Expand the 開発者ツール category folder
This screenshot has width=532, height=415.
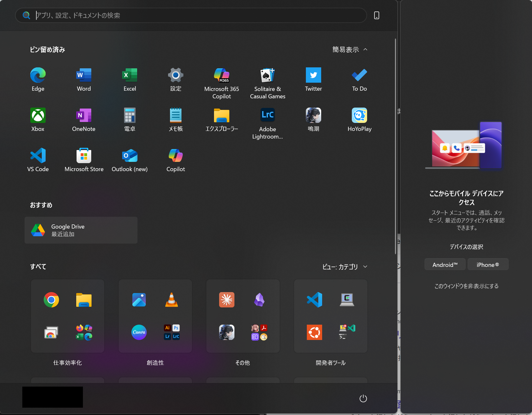click(x=330, y=316)
